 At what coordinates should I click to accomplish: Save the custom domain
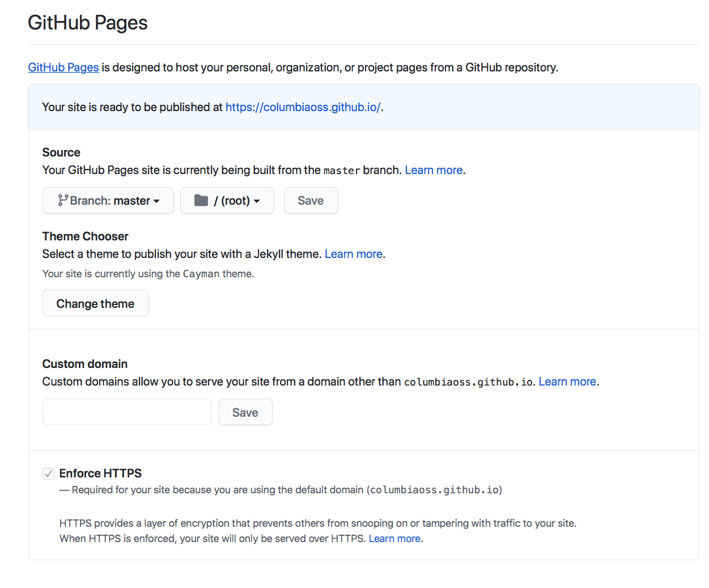[x=245, y=412]
